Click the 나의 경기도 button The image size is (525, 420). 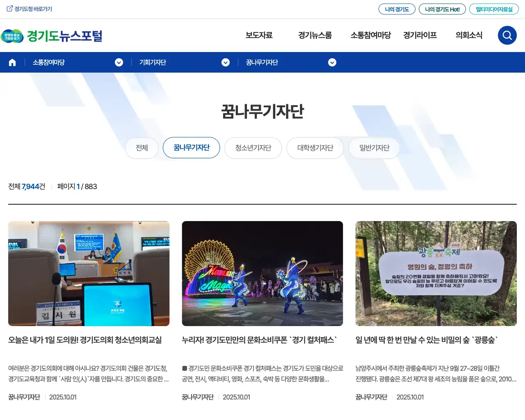pos(397,9)
